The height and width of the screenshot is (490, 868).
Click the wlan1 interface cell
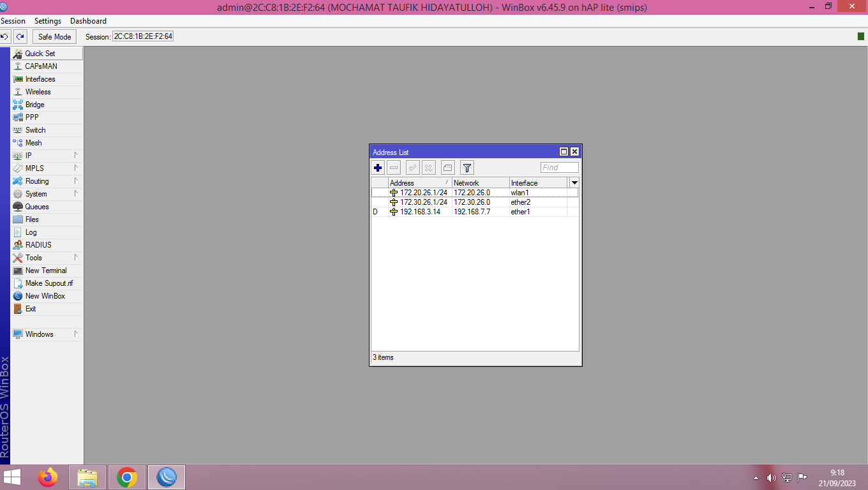point(538,193)
